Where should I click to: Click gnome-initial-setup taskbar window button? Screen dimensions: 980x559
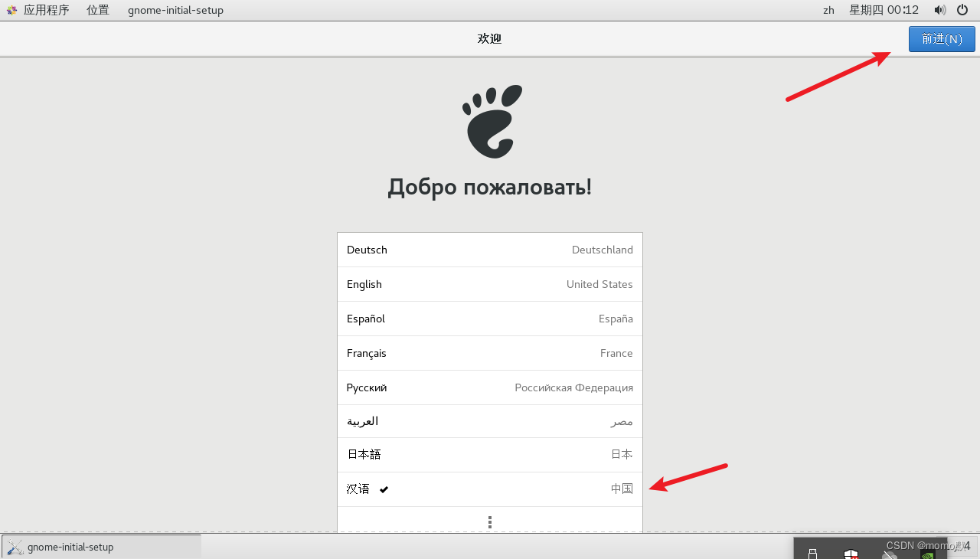tap(101, 547)
